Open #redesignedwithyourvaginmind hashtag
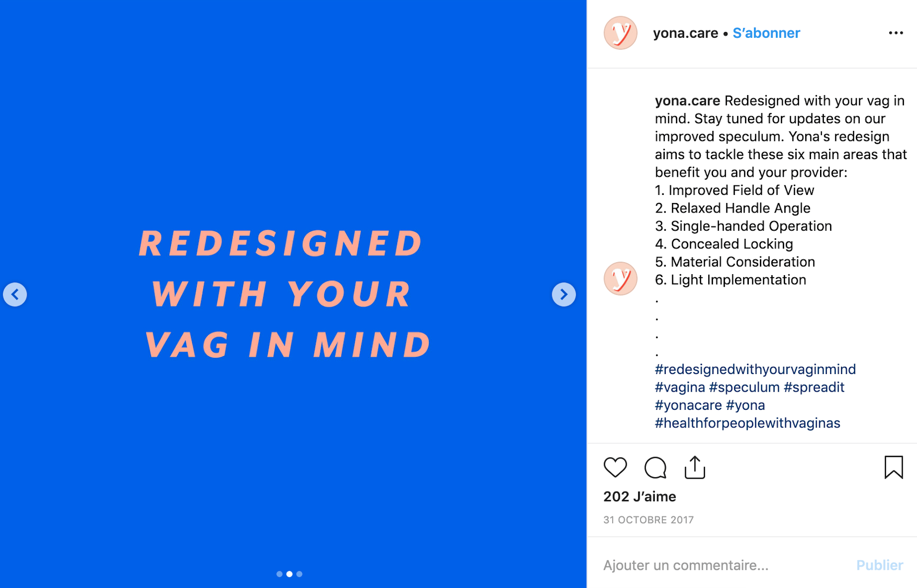Screen dimensions: 917x588 point(755,369)
